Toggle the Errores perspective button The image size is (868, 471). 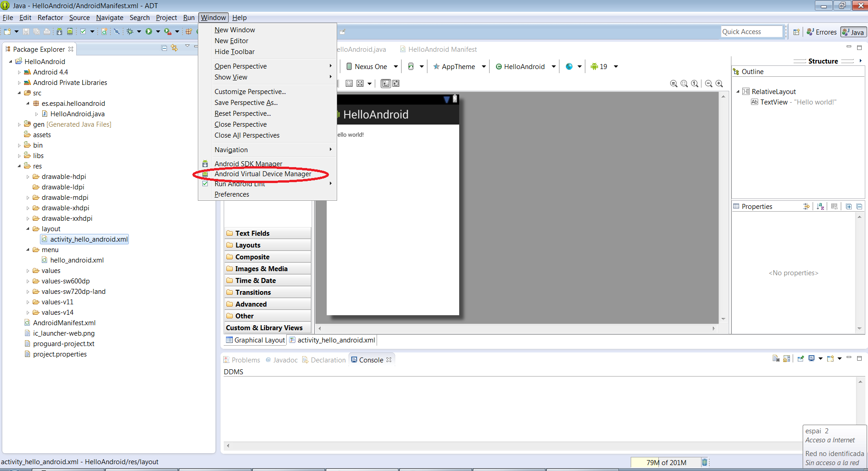[x=822, y=32]
